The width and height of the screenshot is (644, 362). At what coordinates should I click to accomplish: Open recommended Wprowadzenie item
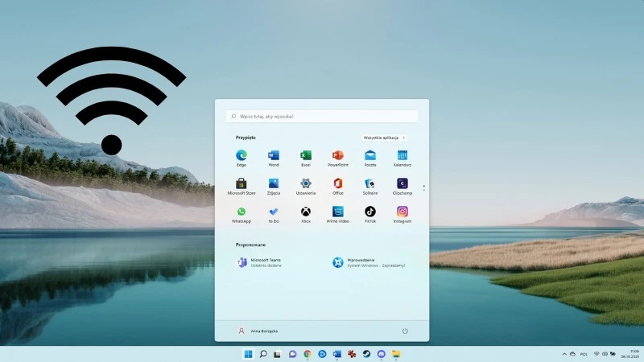pos(369,263)
